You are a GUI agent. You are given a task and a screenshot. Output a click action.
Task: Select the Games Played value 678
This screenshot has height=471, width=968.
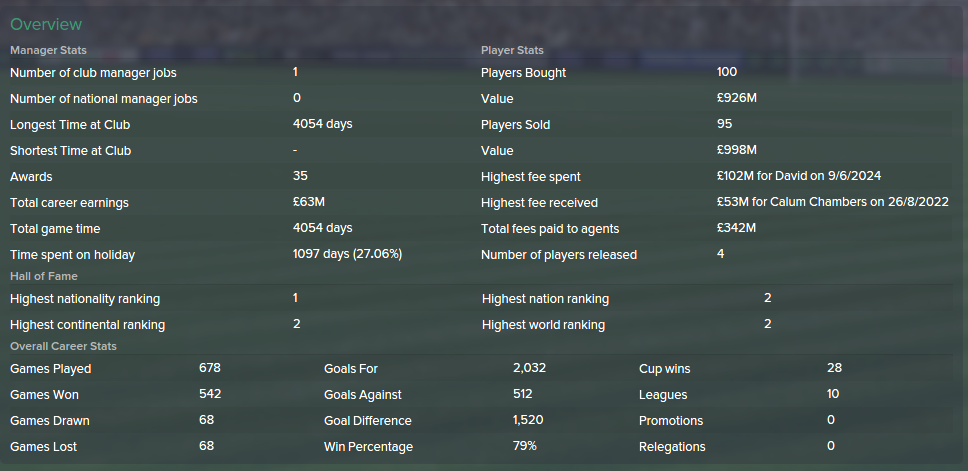pos(210,368)
